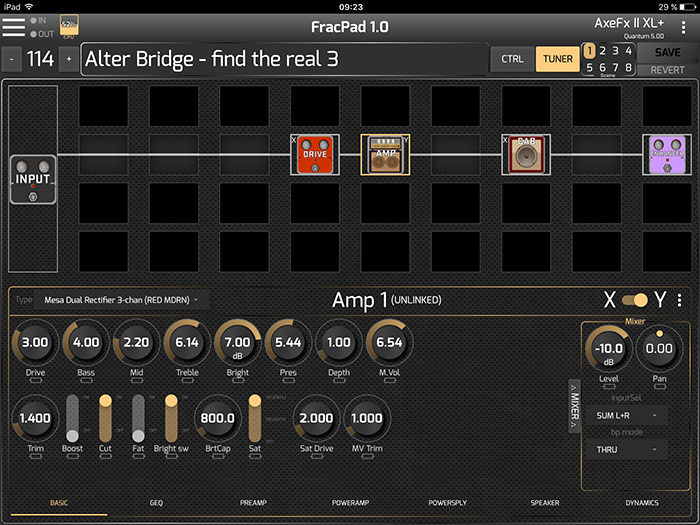Open the CTRL panel

click(512, 59)
